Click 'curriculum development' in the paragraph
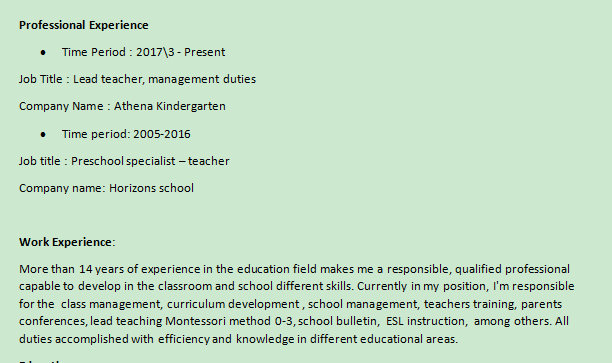This screenshot has width=612, height=363. pos(233,304)
